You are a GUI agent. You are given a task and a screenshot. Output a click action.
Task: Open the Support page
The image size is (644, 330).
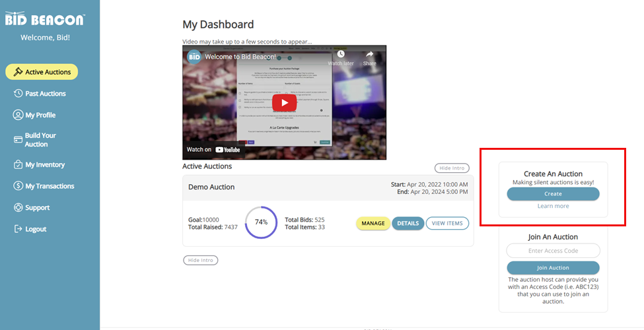[32, 207]
